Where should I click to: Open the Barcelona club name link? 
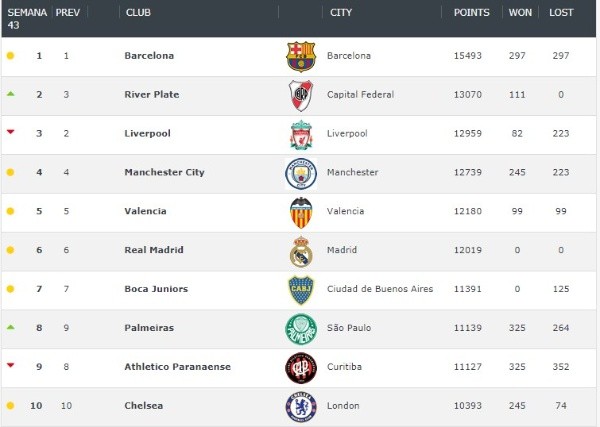149,56
